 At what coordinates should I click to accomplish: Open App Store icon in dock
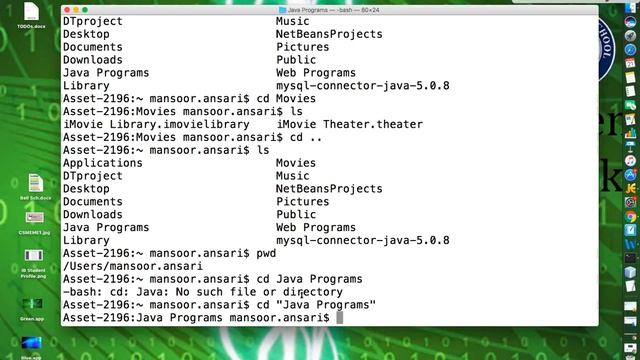tap(630, 175)
